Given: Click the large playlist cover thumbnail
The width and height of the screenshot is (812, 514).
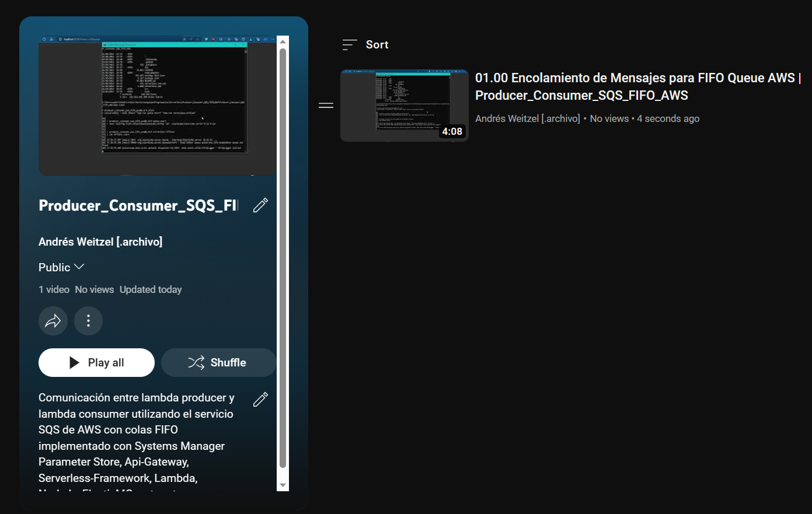Looking at the screenshot, I should tap(158, 106).
